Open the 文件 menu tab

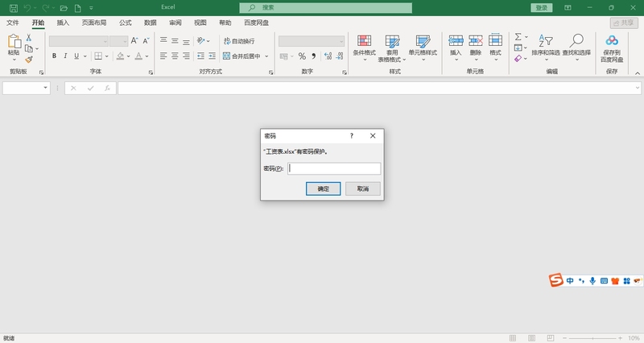[13, 23]
